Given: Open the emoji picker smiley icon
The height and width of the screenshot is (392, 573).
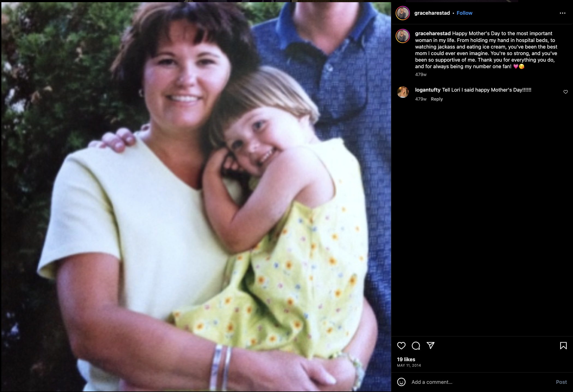Looking at the screenshot, I should point(401,382).
